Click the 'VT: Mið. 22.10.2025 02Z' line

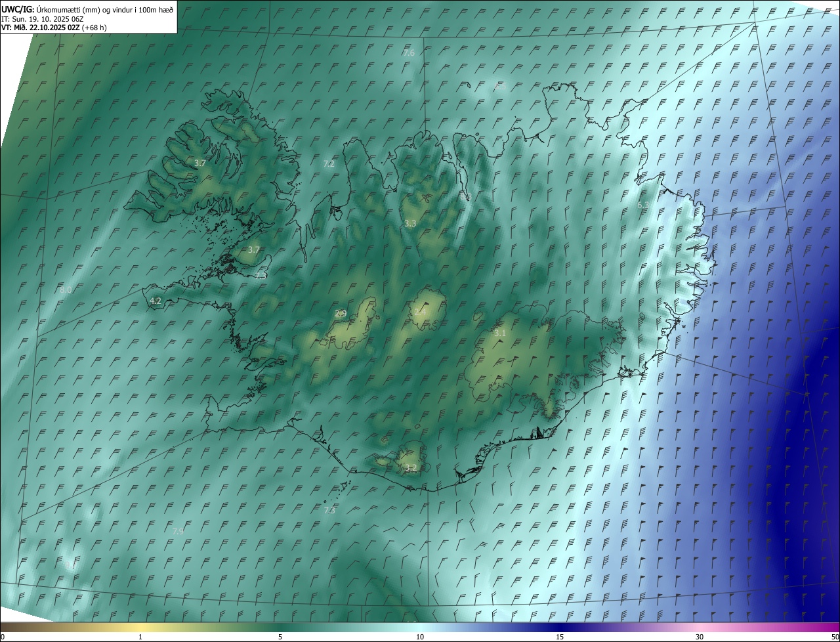pyautogui.click(x=41, y=28)
